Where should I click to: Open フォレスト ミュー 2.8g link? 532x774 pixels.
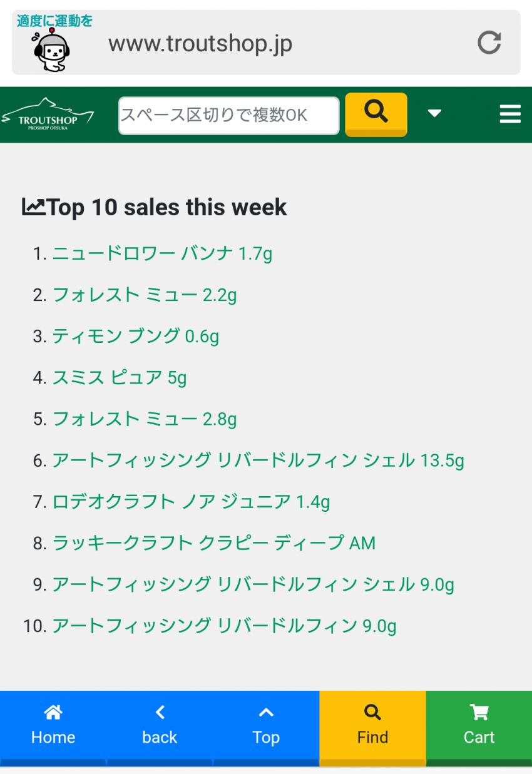145,419
